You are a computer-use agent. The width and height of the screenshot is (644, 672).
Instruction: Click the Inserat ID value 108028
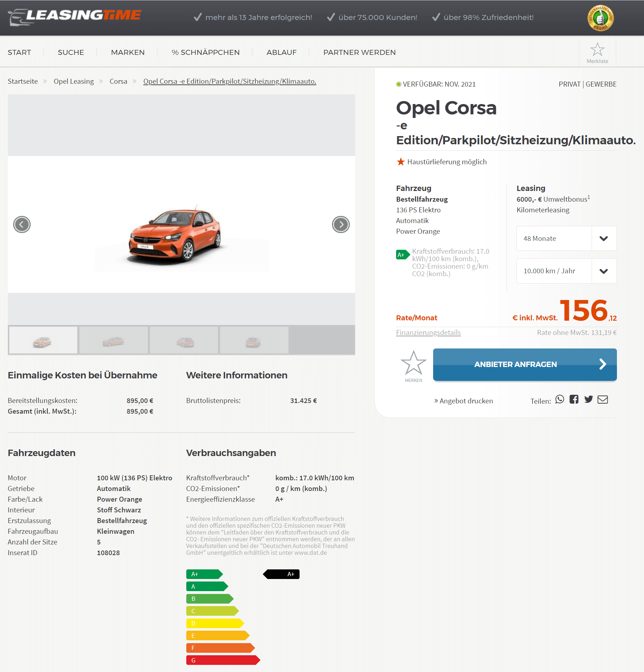coord(108,553)
